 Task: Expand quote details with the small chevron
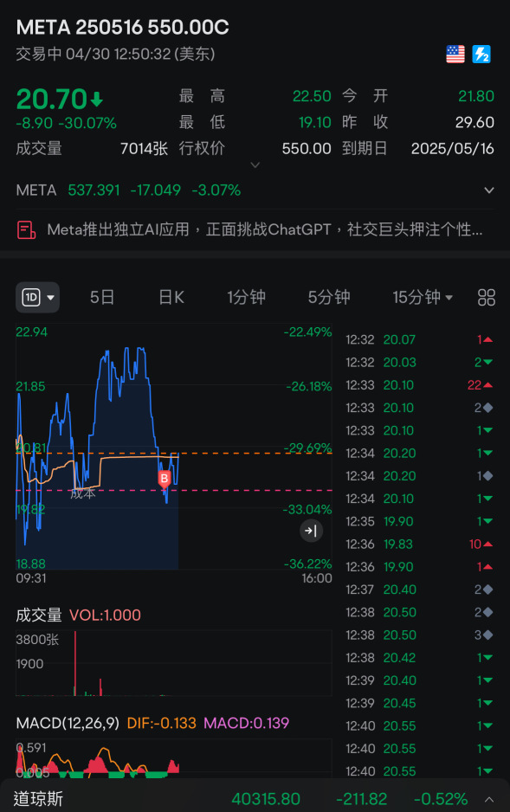255,165
